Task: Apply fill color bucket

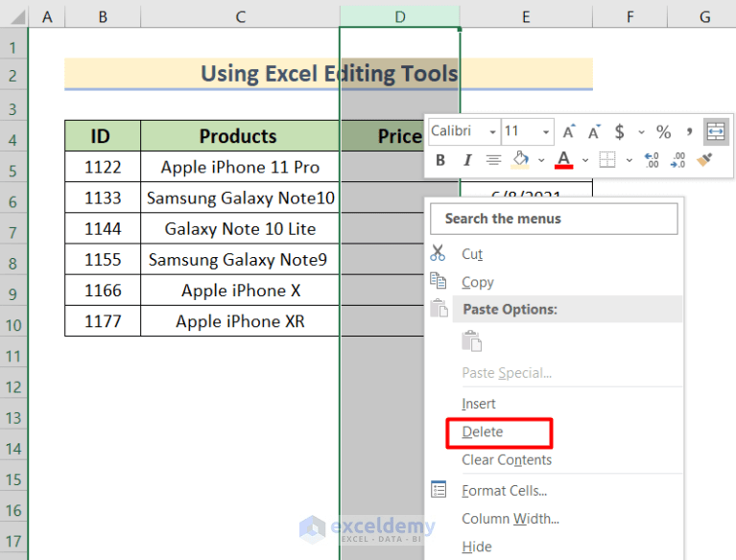Action: pos(520,160)
